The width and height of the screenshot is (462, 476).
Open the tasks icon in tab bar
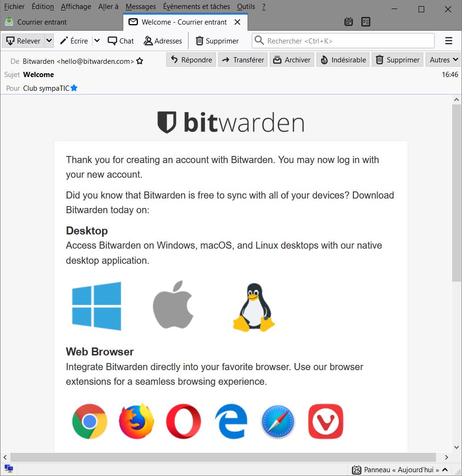pyautogui.click(x=365, y=22)
